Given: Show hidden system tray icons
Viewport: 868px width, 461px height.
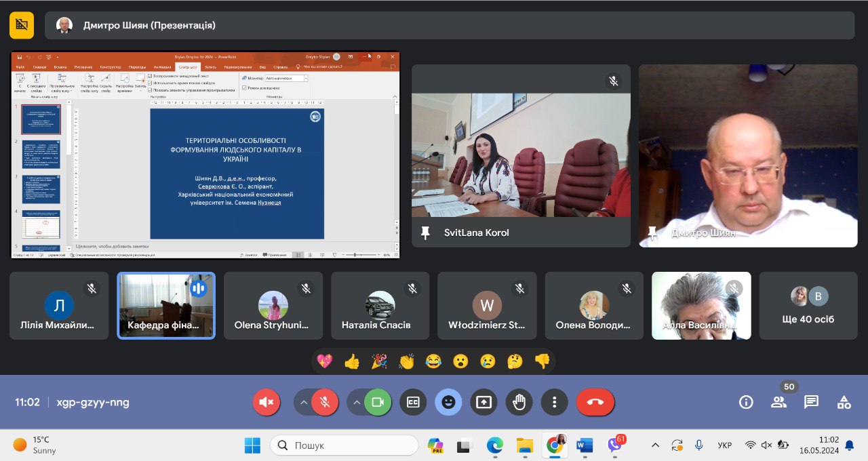Looking at the screenshot, I should tap(655, 445).
